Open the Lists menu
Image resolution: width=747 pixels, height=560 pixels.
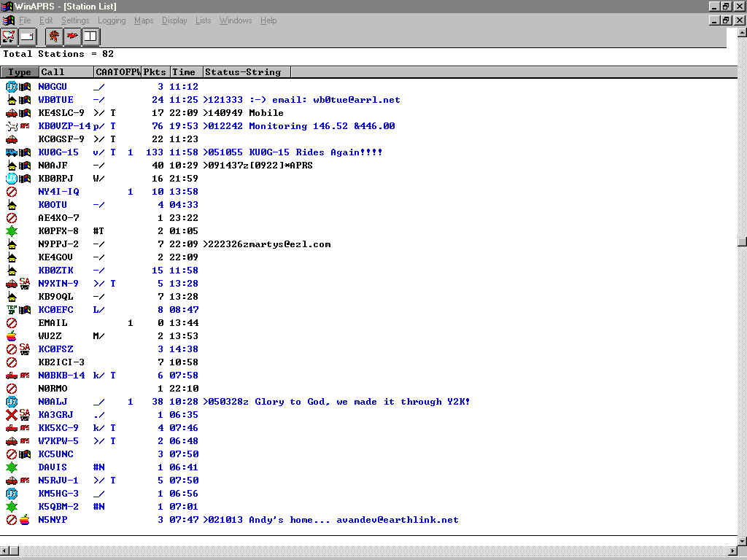tap(203, 20)
